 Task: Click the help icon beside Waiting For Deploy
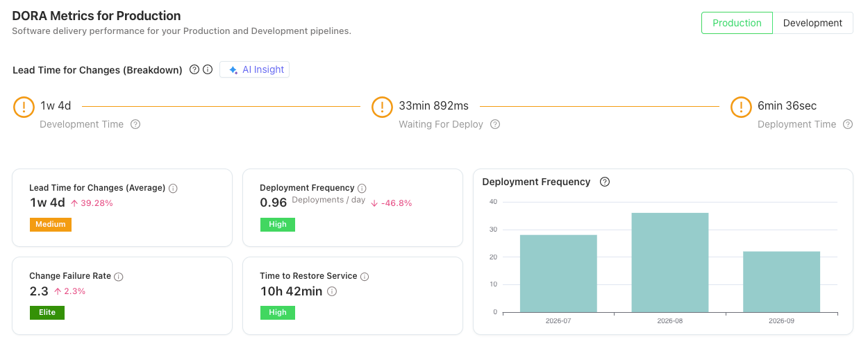495,124
